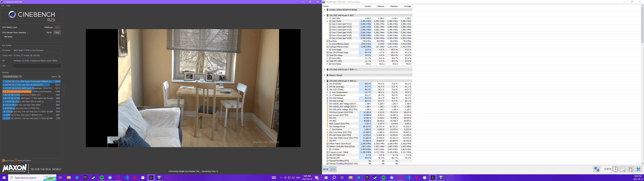Select the Core 0 Clock (perf #1/1) row
The image size is (644, 181).
click(367, 24)
